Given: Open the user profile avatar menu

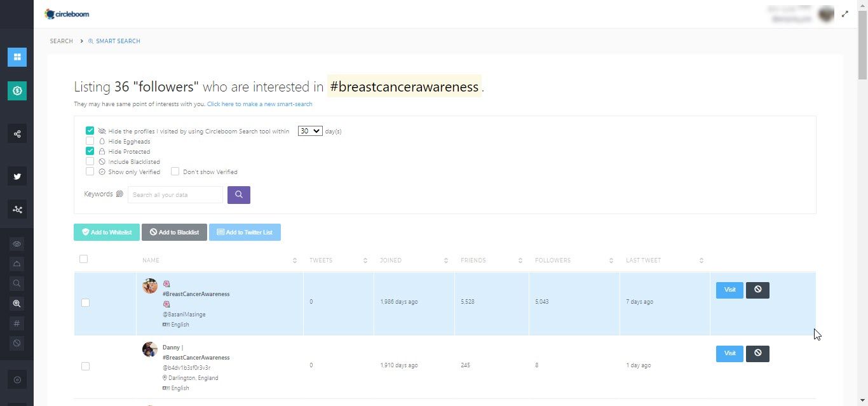Looking at the screenshot, I should 825,14.
